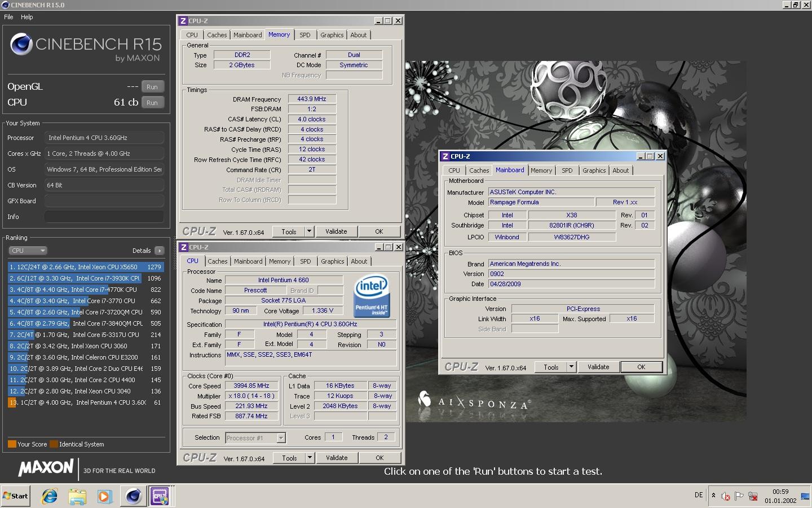
Task: Open the CPU ranking type dropdown
Action: tap(28, 251)
